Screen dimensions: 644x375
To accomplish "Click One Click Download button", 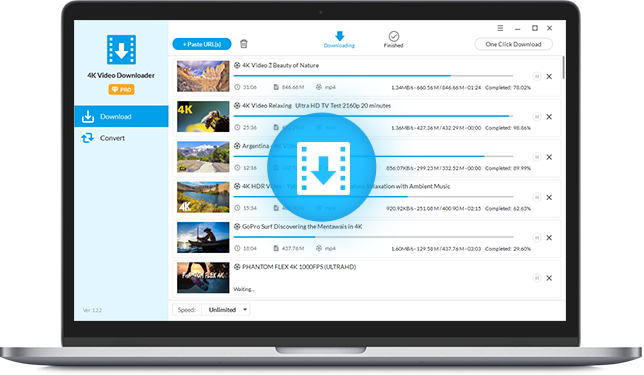I will 513,44.
